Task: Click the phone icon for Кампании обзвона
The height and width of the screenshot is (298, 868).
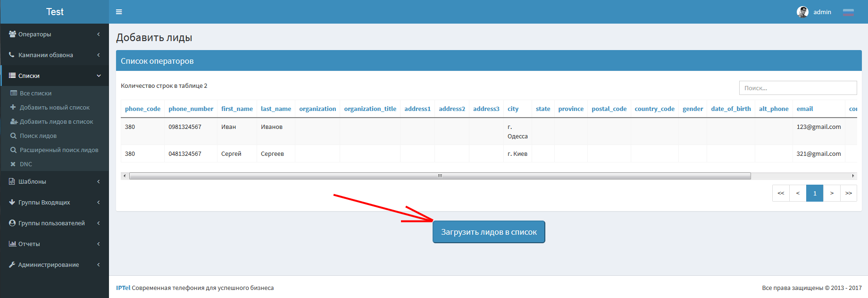Action: 12,55
